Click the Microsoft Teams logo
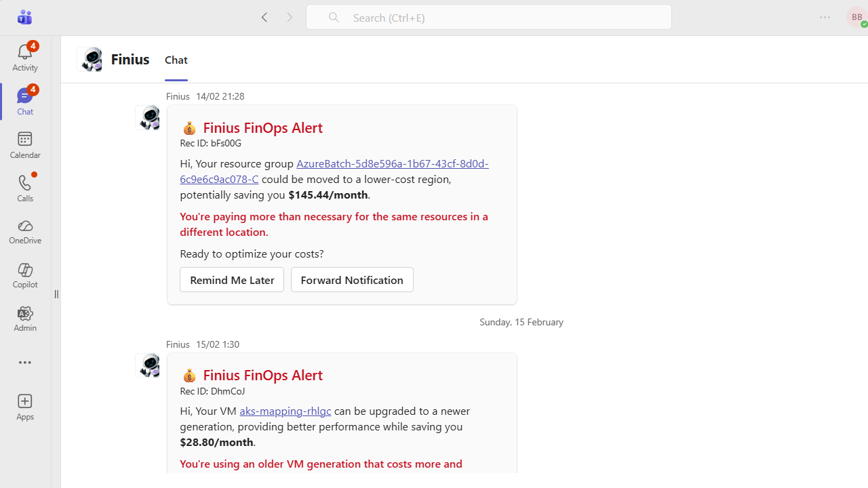868x488 pixels. tap(25, 17)
